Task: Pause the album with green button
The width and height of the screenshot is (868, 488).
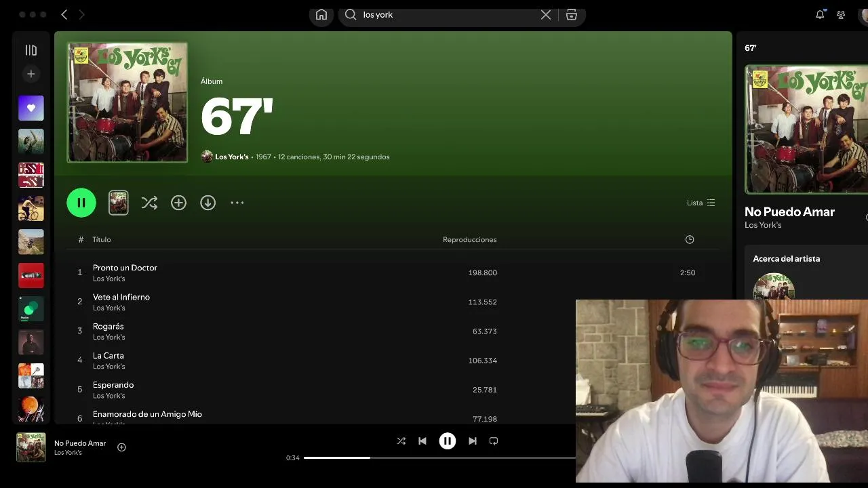Action: point(81,203)
